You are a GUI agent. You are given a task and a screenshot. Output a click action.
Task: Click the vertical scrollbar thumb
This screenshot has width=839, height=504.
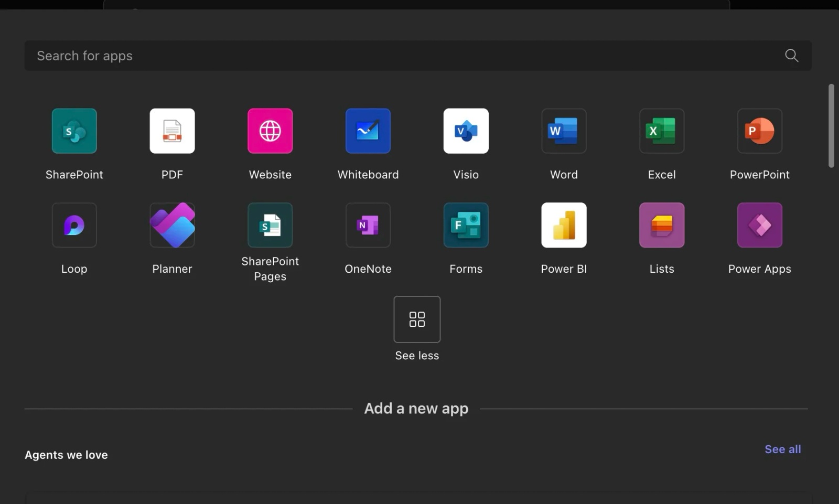831,126
